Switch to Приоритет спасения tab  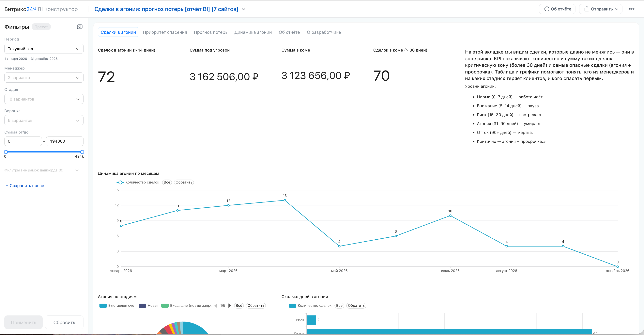(165, 32)
